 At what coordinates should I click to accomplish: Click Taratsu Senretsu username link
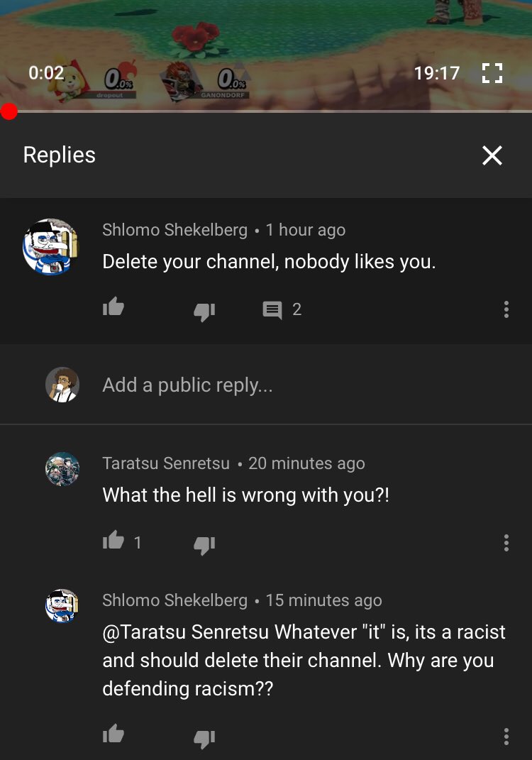[166, 463]
